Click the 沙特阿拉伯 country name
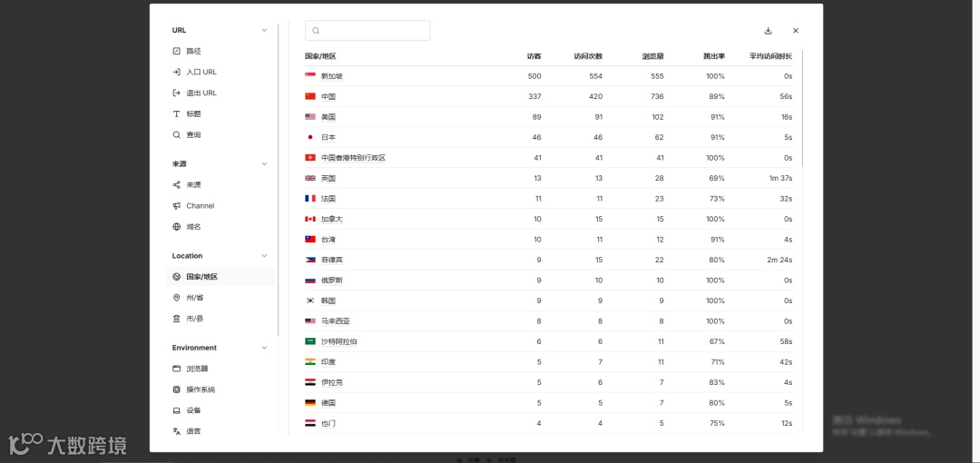 point(339,341)
